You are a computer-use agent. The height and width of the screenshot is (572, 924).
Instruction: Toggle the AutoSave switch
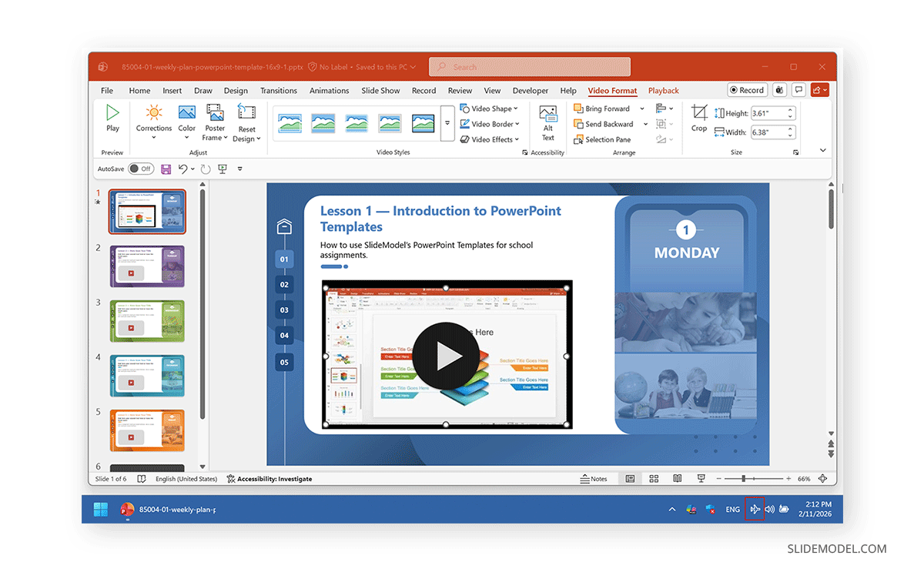click(x=140, y=169)
